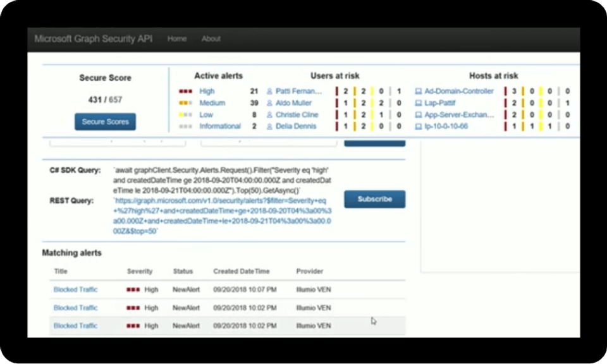This screenshot has width=607, height=364.
Task: Open the first Blocked Traffic alert
Action: pyautogui.click(x=75, y=290)
